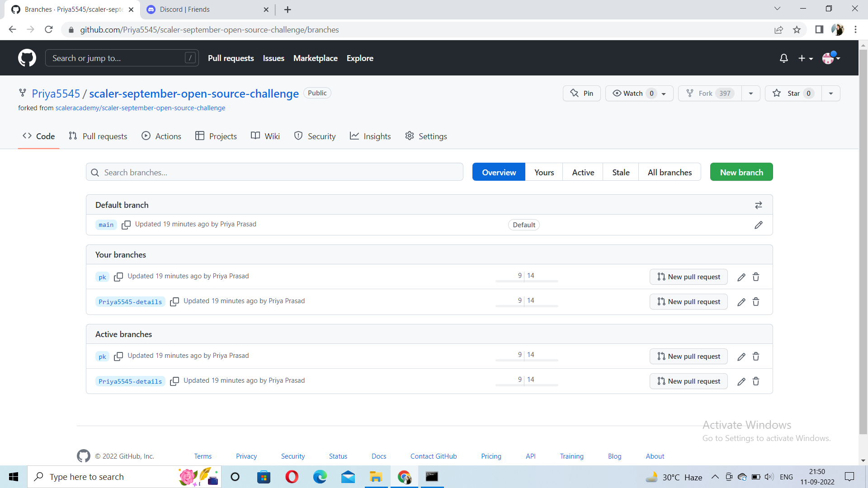
Task: Click the Search branches field
Action: (x=274, y=172)
